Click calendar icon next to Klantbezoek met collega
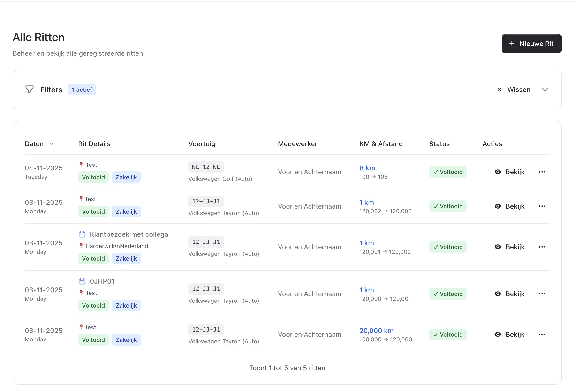Image resolution: width=575 pixels, height=392 pixels. [x=82, y=234]
